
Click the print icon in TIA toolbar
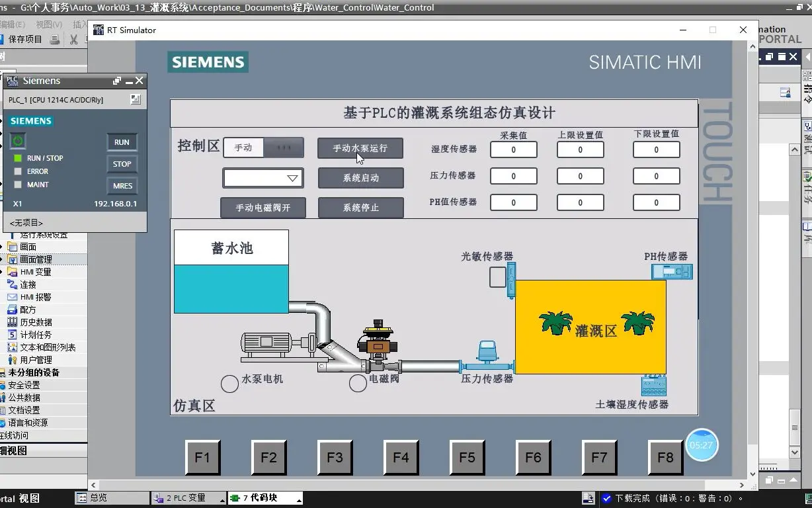click(55, 40)
